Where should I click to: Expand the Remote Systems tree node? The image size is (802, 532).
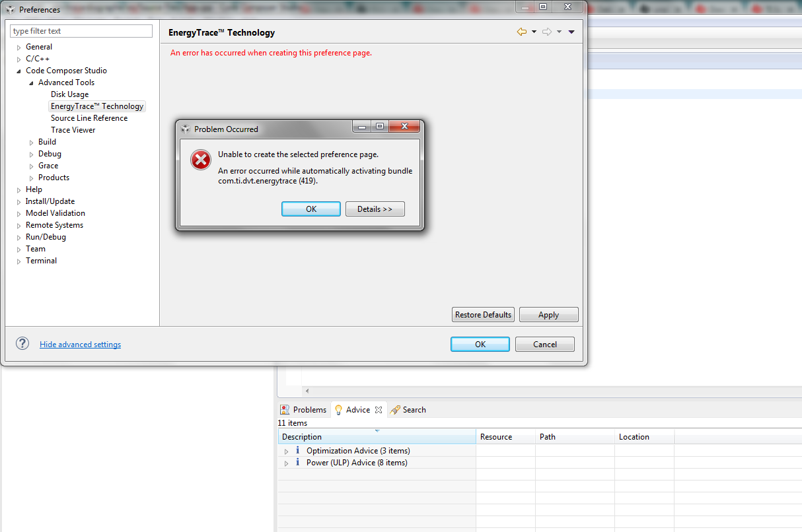click(x=19, y=226)
